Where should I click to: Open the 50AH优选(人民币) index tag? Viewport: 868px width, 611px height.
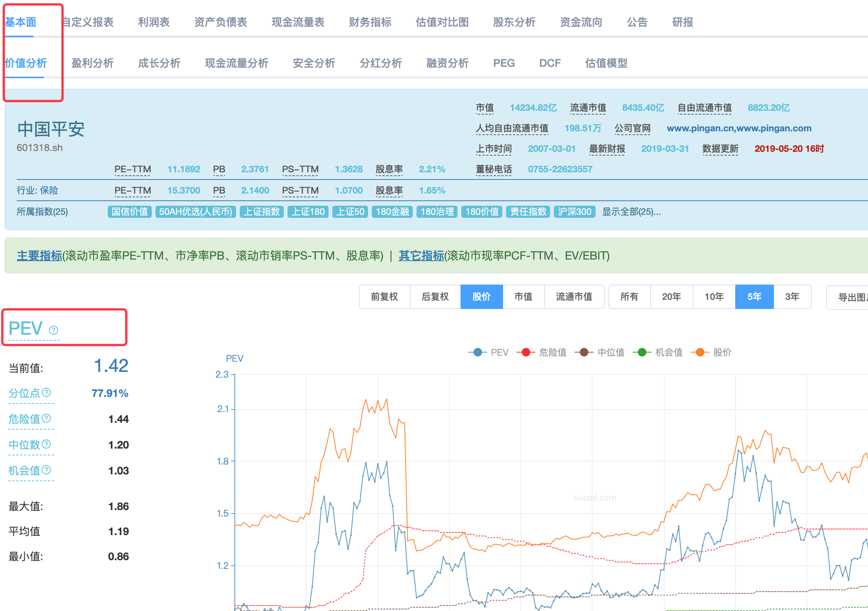pyautogui.click(x=196, y=212)
